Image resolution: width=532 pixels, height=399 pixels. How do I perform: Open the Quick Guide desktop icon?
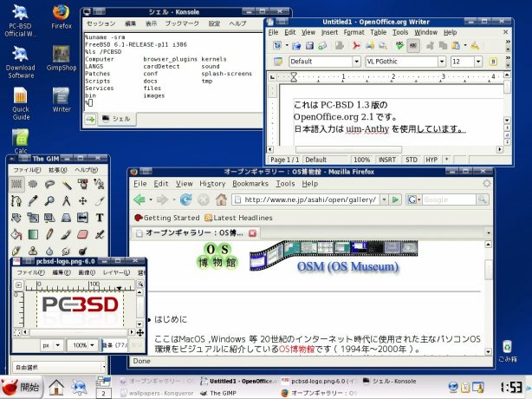coord(21,103)
